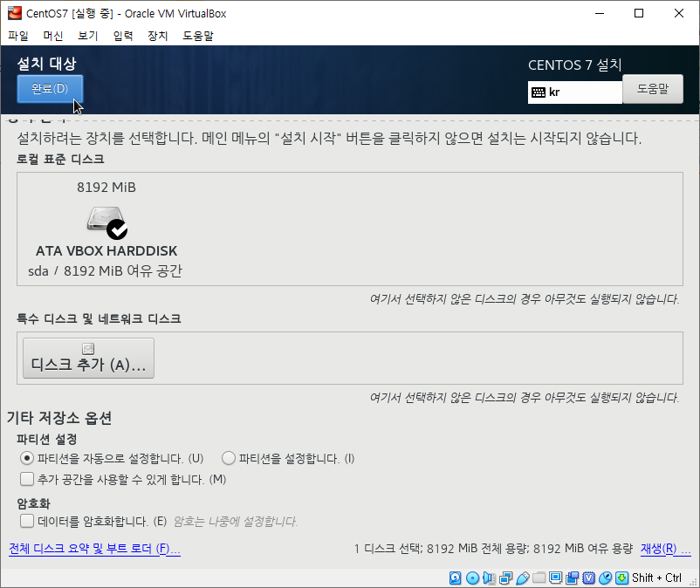
Task: Click the 디스크 추가 (A)... button
Action: coord(88,359)
